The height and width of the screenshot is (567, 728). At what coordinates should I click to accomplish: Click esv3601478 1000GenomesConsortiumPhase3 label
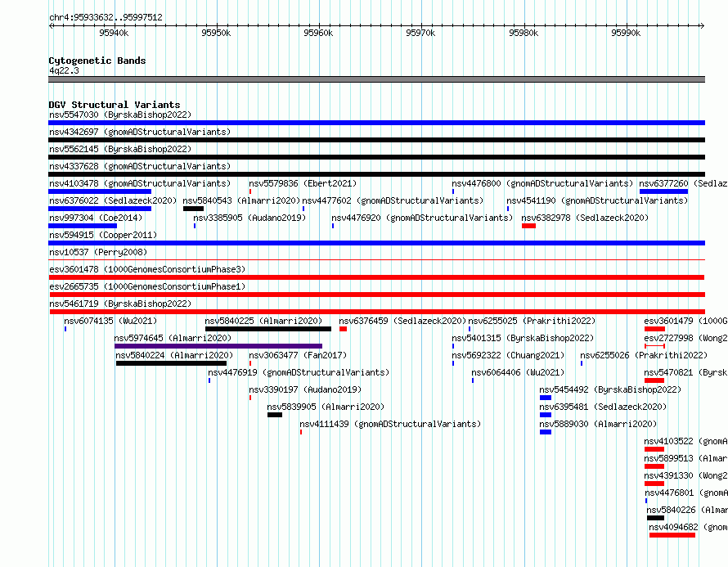(147, 269)
